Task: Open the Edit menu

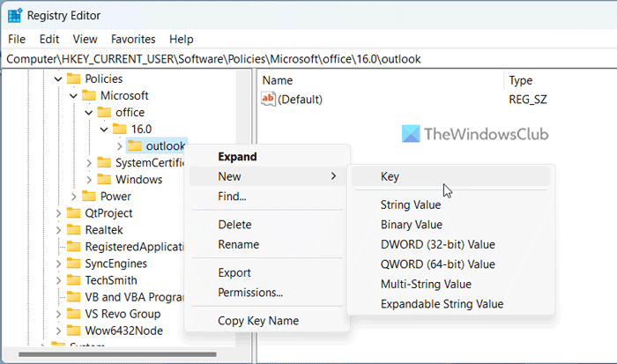Action: 49,39
